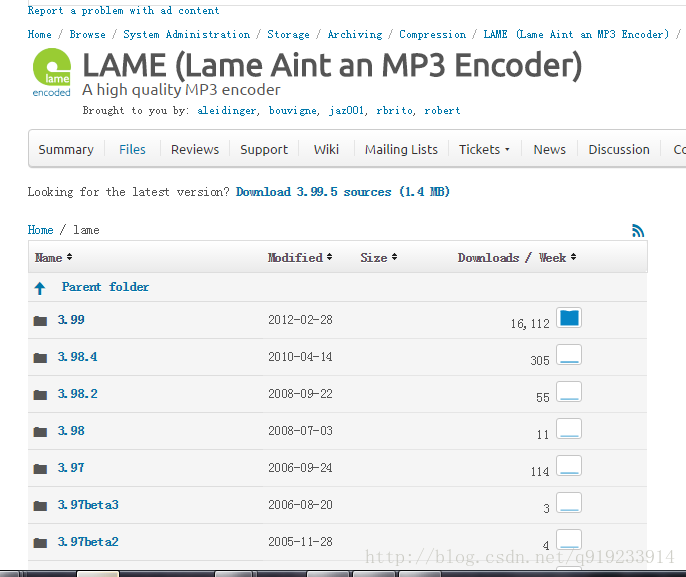Open the download stats chart for 3.97beta2
The image size is (686, 577).
click(x=569, y=539)
